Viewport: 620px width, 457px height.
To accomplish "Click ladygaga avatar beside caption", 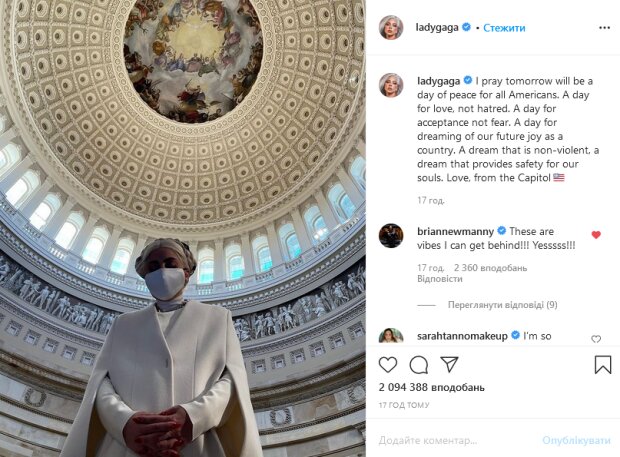I will click(x=391, y=85).
